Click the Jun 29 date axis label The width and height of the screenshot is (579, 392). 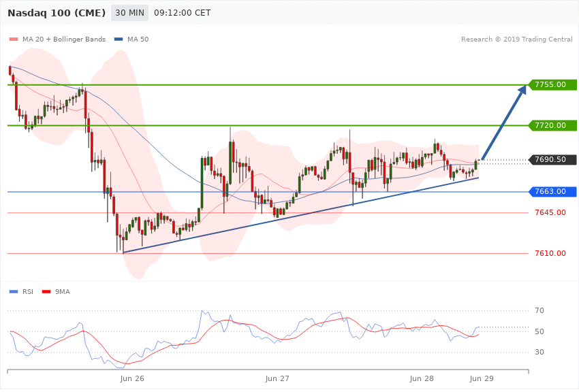[x=482, y=378]
